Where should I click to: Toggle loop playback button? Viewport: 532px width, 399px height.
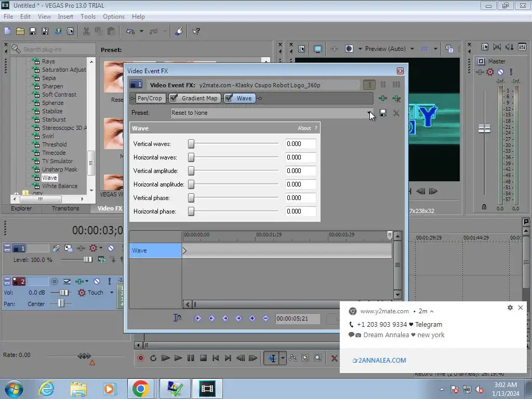(153, 358)
